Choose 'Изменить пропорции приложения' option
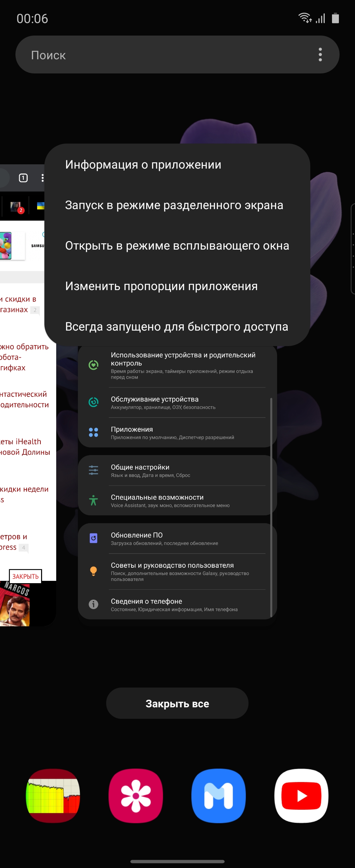355x868 pixels. click(161, 286)
